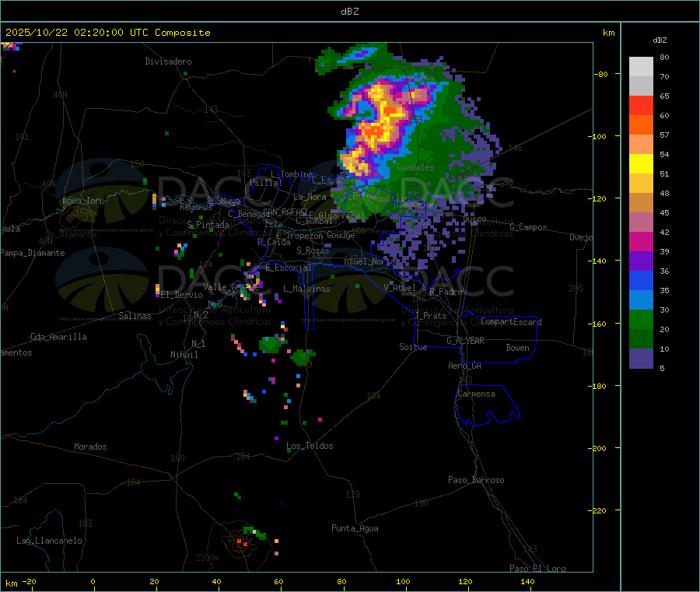Click the dBZ heading above the color legend
The width and height of the screenshot is (700, 592).
[660, 40]
